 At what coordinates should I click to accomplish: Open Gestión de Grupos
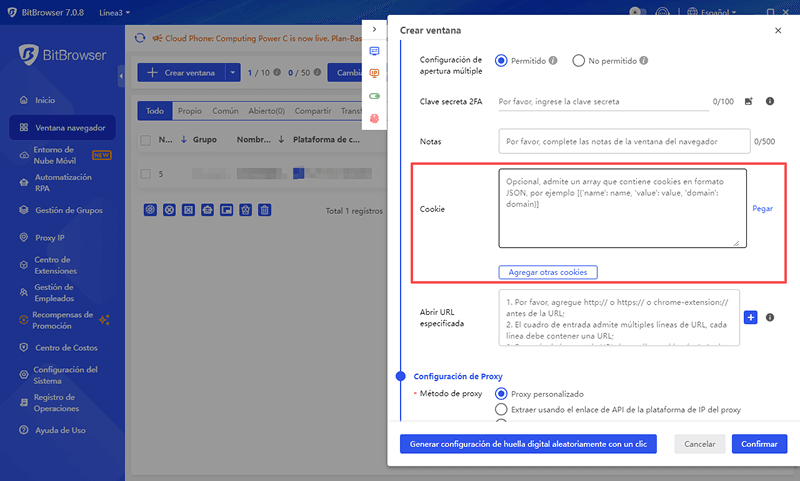click(x=61, y=210)
